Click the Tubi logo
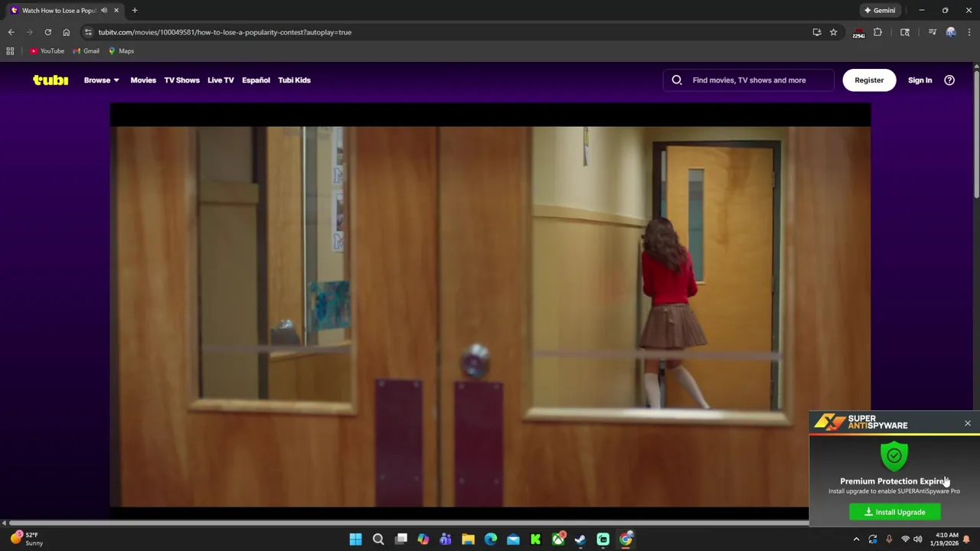980x551 pixels. click(x=51, y=80)
